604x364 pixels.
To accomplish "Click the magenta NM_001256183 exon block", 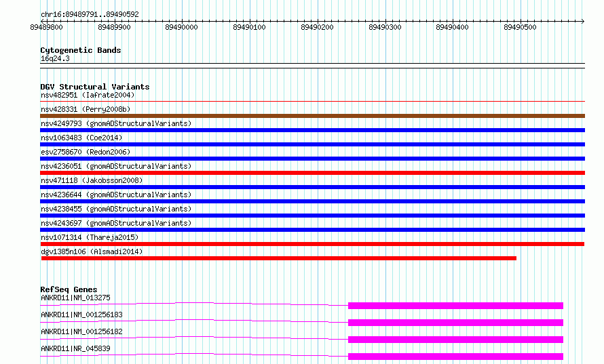I will pos(455,323).
